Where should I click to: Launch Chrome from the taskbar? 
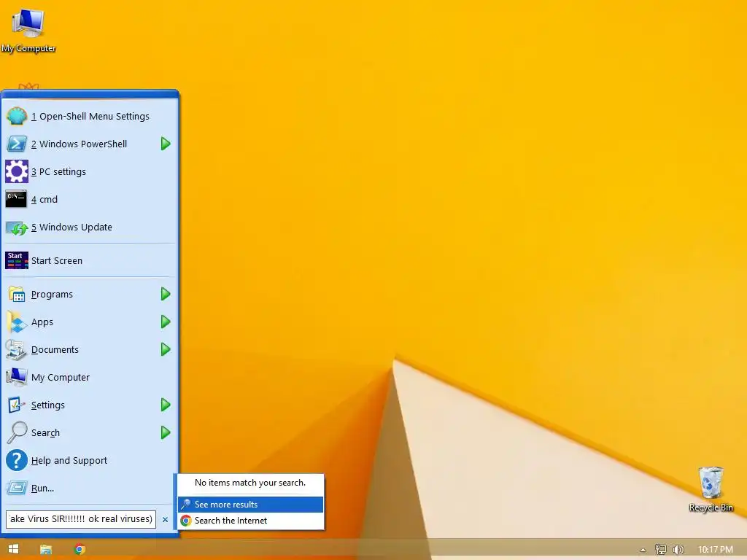pos(80,549)
